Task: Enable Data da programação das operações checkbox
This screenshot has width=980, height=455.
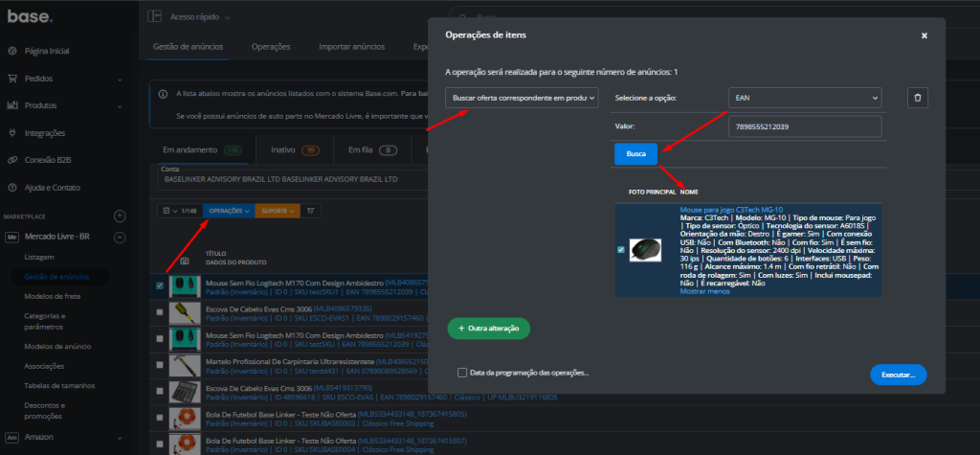Action: (x=462, y=373)
